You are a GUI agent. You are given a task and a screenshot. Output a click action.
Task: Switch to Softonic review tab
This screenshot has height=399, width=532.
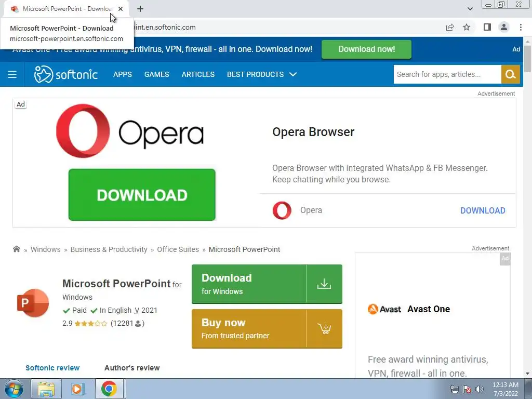tap(52, 368)
